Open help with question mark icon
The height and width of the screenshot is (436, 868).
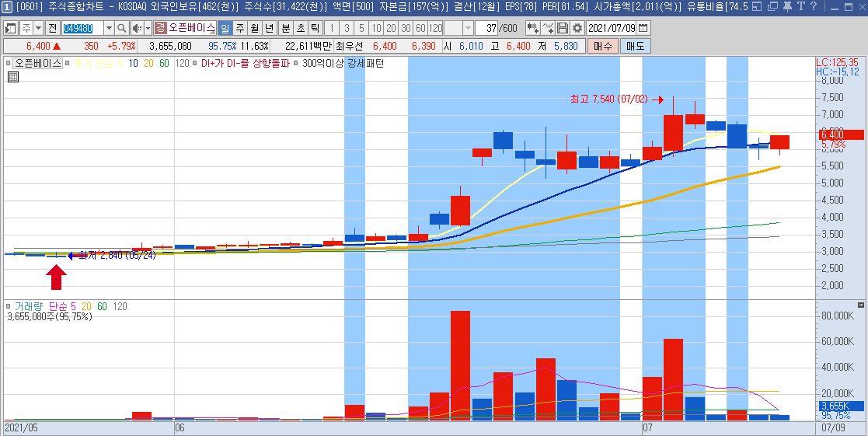813,7
